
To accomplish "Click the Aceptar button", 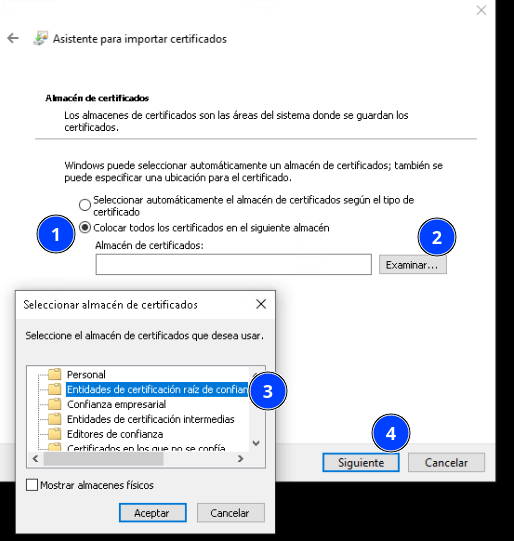I will tap(153, 513).
